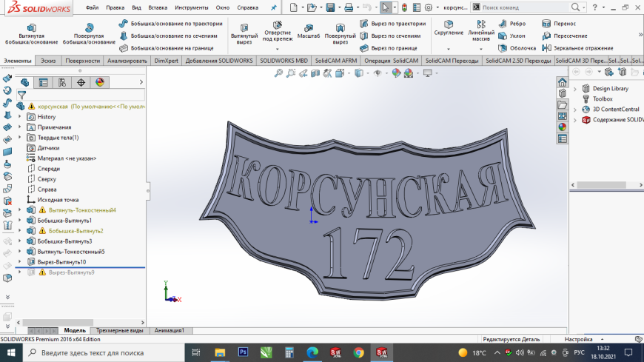Click the Save icon in top toolbar
The height and width of the screenshot is (362, 644).
[330, 7]
